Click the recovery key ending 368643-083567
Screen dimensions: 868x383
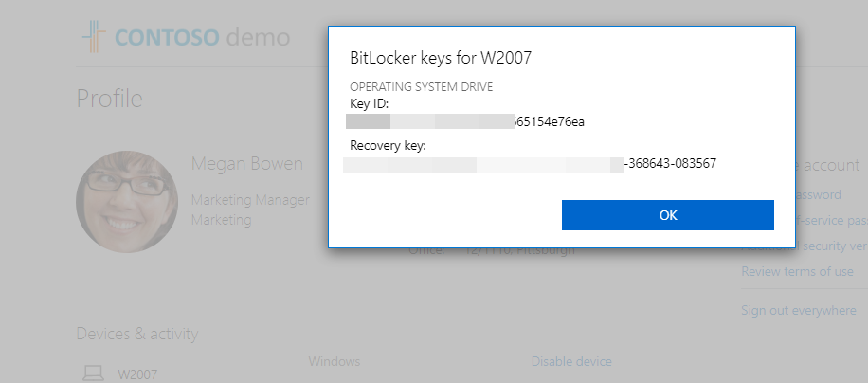(x=530, y=164)
